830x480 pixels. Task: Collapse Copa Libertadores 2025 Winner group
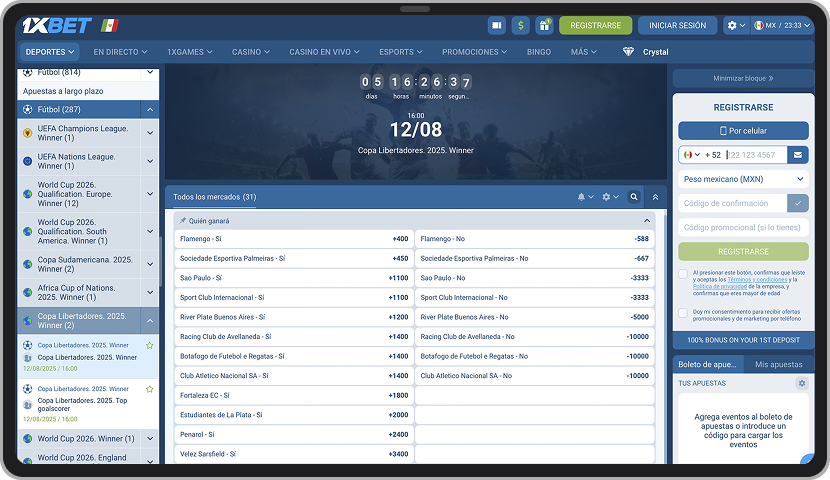coord(150,321)
